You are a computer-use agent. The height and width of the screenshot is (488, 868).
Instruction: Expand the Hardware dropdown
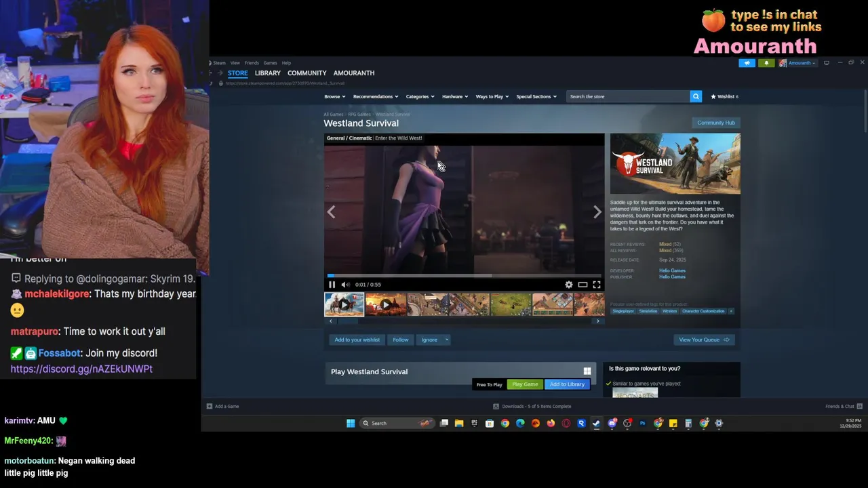[x=455, y=96]
